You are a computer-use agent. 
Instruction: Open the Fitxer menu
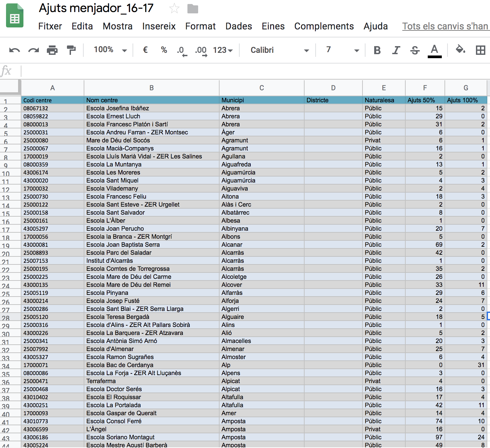click(x=50, y=26)
